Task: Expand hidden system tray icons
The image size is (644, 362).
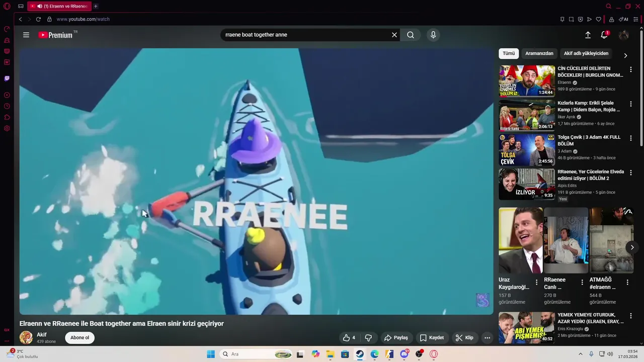Action: click(x=580, y=354)
